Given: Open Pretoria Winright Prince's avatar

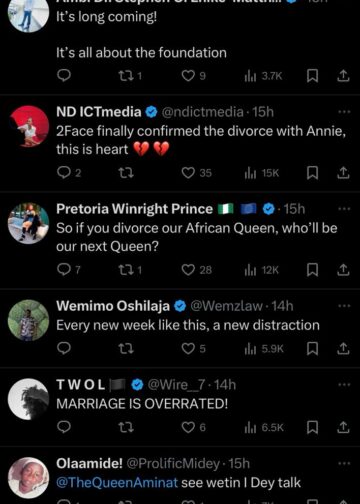Looking at the screenshot, I should pyautogui.click(x=28, y=223).
